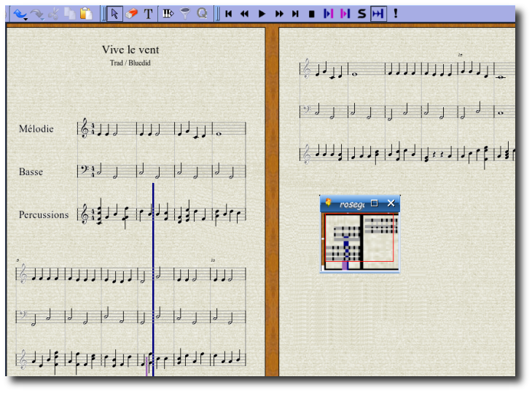Viewport: 532px width, 393px height.
Task: Rewind to the beginning of composition
Action: click(228, 14)
